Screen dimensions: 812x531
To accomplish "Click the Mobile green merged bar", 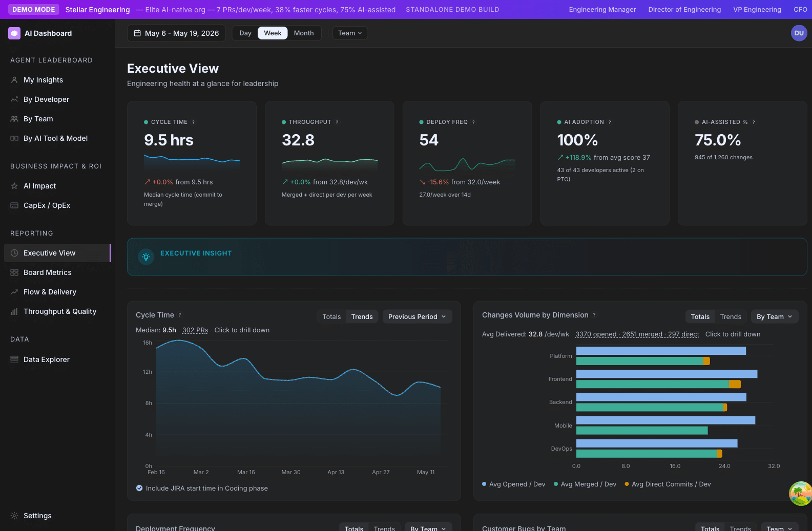I will 642,431.
